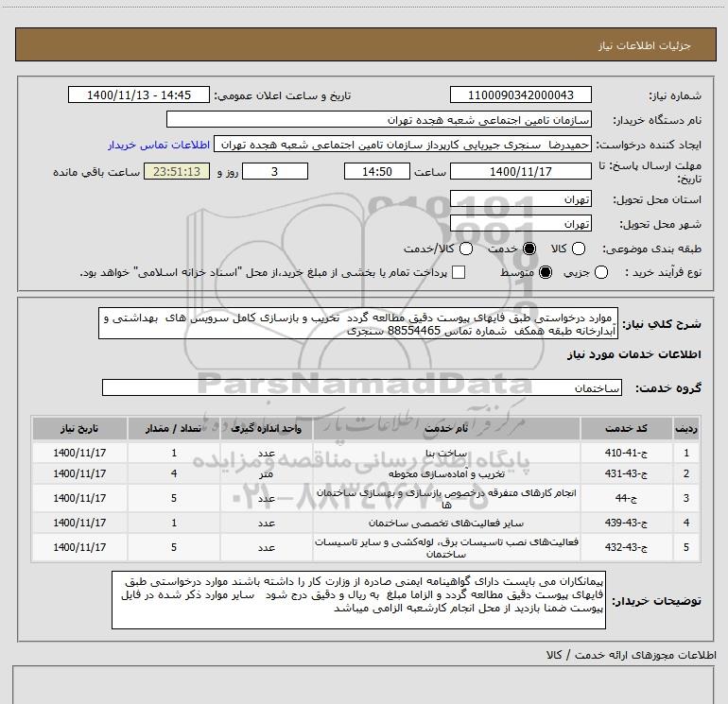Click the اطلاعات مجوزهای ارائه خدمت / کالا heading
This screenshot has width=728, height=704.
pyautogui.click(x=632, y=655)
